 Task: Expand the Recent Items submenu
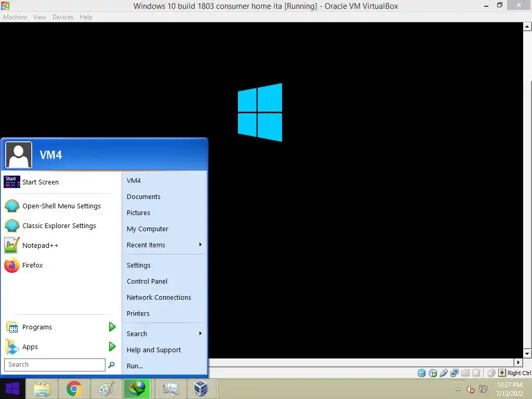(201, 245)
